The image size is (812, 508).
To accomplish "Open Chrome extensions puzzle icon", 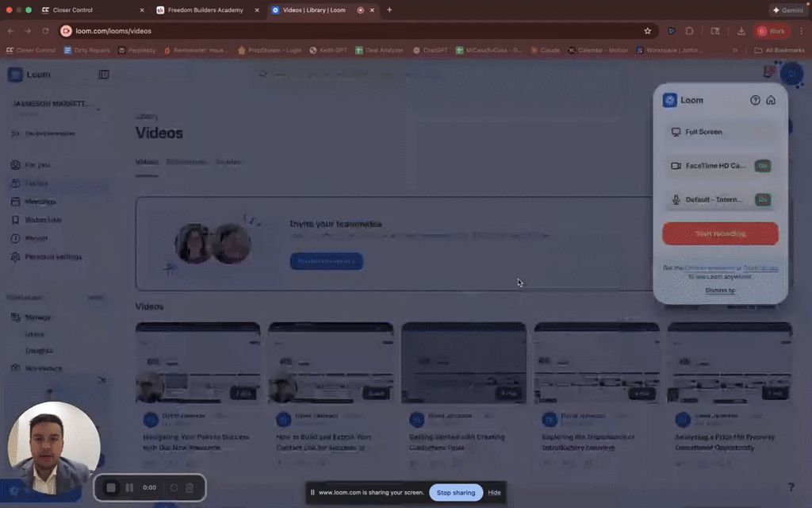I will pyautogui.click(x=689, y=31).
